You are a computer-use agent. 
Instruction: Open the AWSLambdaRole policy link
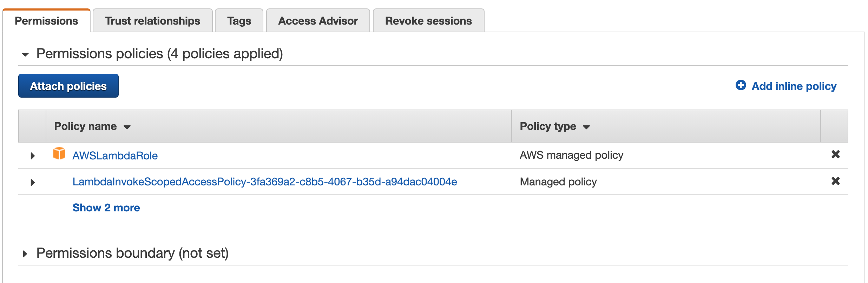pos(115,156)
